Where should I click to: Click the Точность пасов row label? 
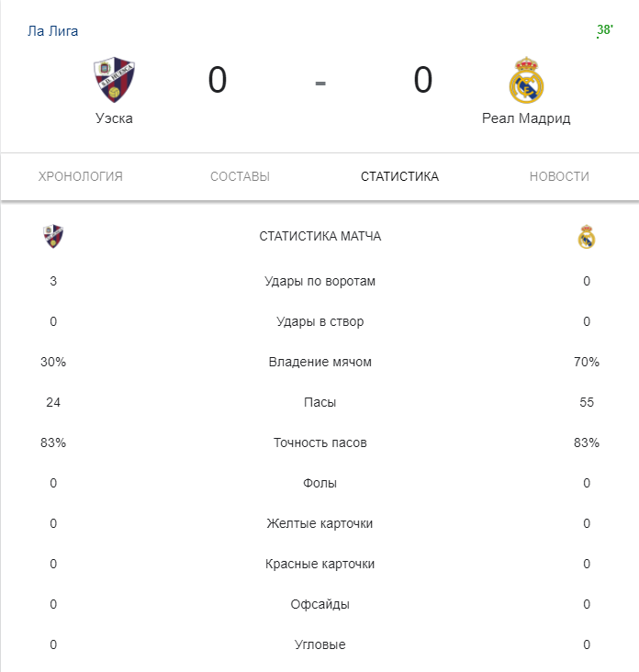(319, 442)
